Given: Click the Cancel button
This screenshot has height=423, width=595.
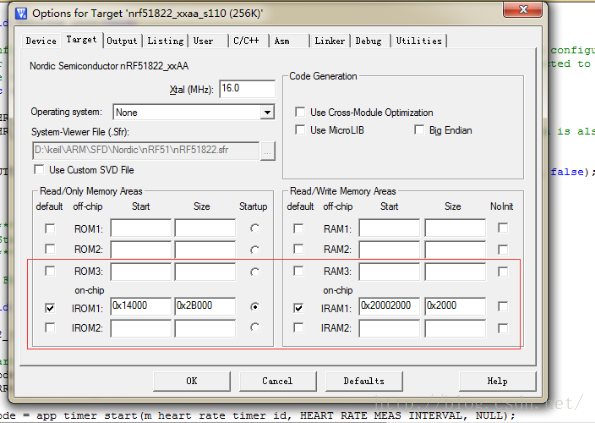Looking at the screenshot, I should pyautogui.click(x=277, y=381).
